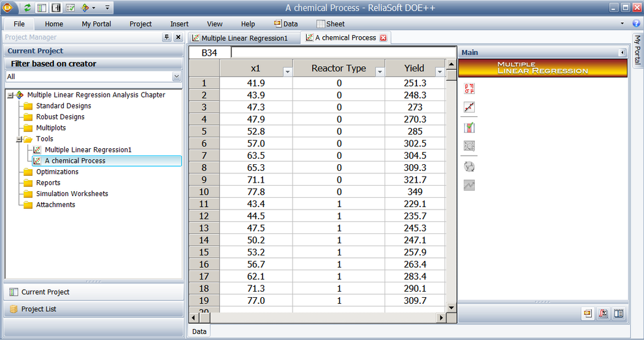Open the Insert ribbon tab
Image resolution: width=644 pixels, height=340 pixels.
(x=180, y=24)
